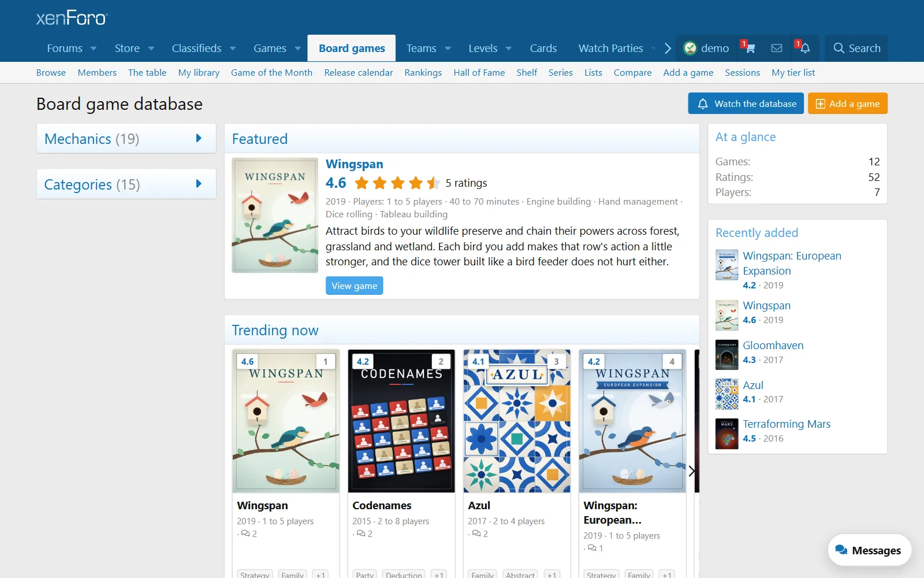Viewport: 924px width, 578px height.
Task: Open the Release calendar link
Action: (359, 73)
